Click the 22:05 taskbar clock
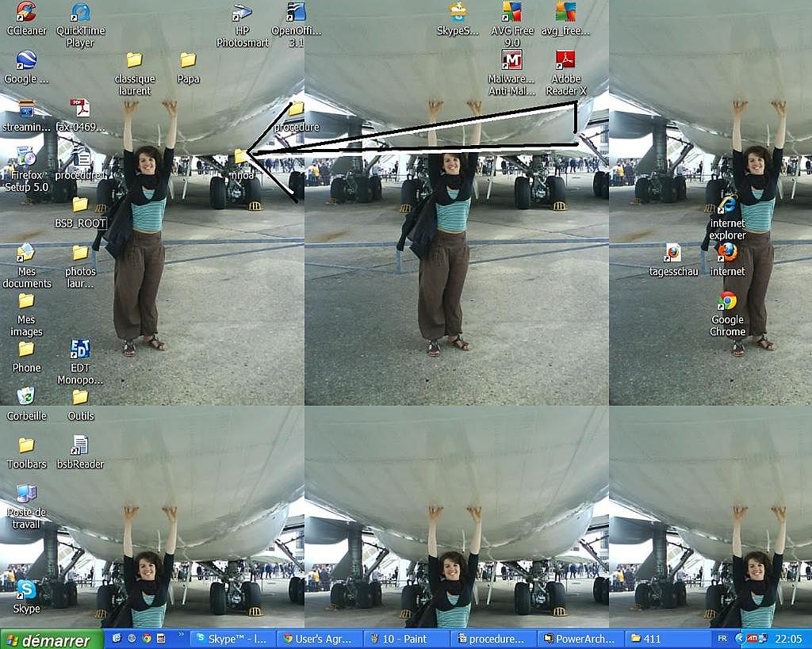812x649 pixels. pos(787,639)
